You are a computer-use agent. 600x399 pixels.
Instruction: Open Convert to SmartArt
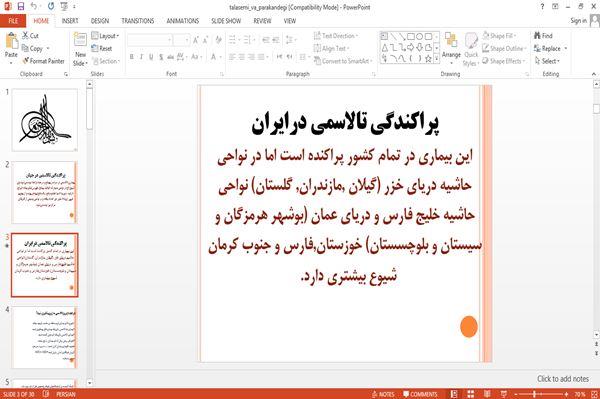click(x=343, y=61)
